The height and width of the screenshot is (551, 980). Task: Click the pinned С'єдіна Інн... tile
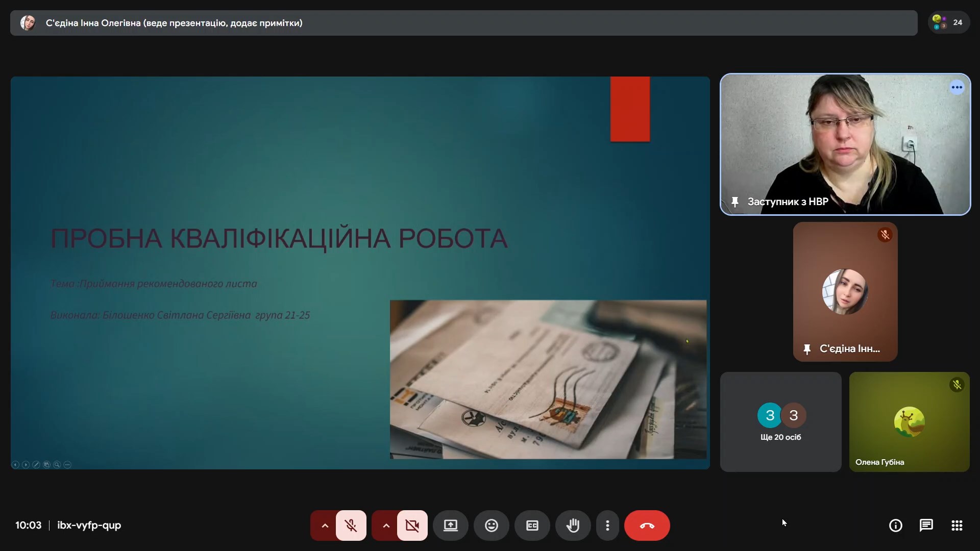click(845, 292)
